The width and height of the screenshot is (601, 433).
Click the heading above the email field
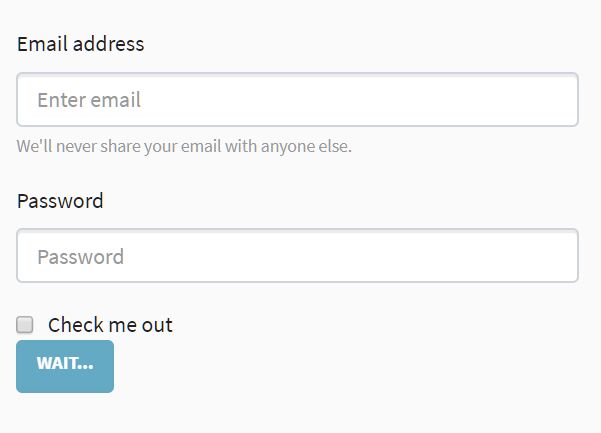point(81,44)
